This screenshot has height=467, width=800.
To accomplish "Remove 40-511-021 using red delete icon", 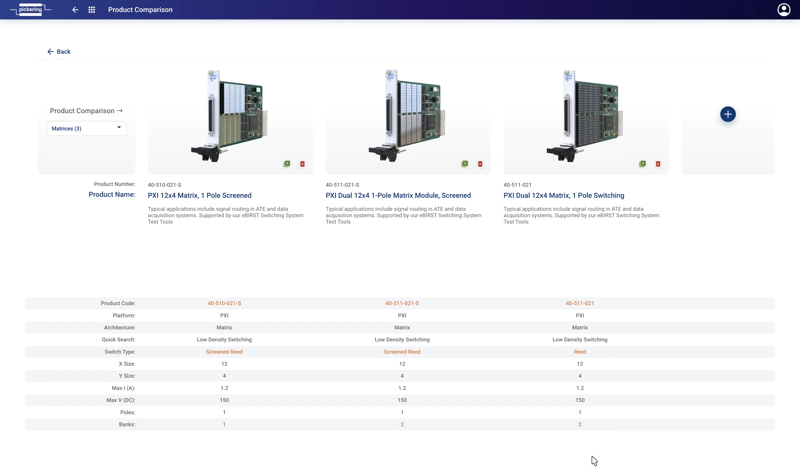I will [x=658, y=164].
